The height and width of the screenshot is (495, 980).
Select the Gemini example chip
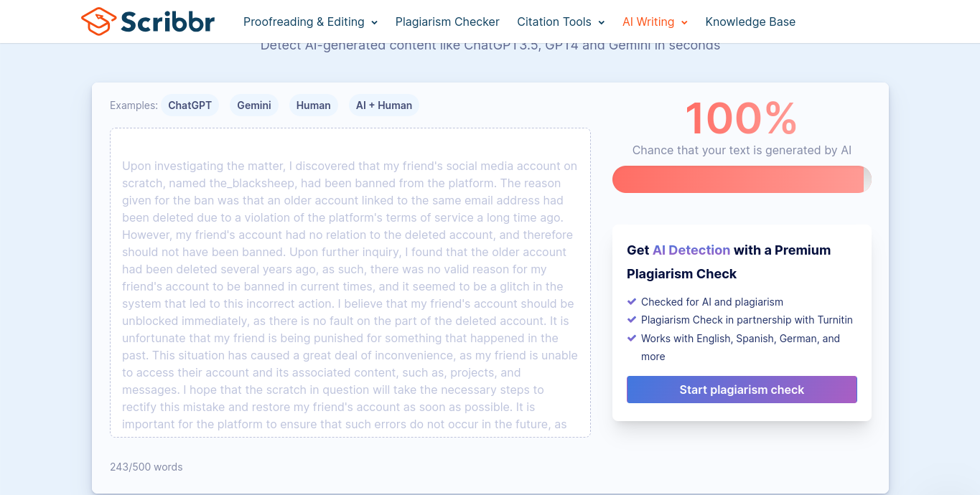coord(254,105)
